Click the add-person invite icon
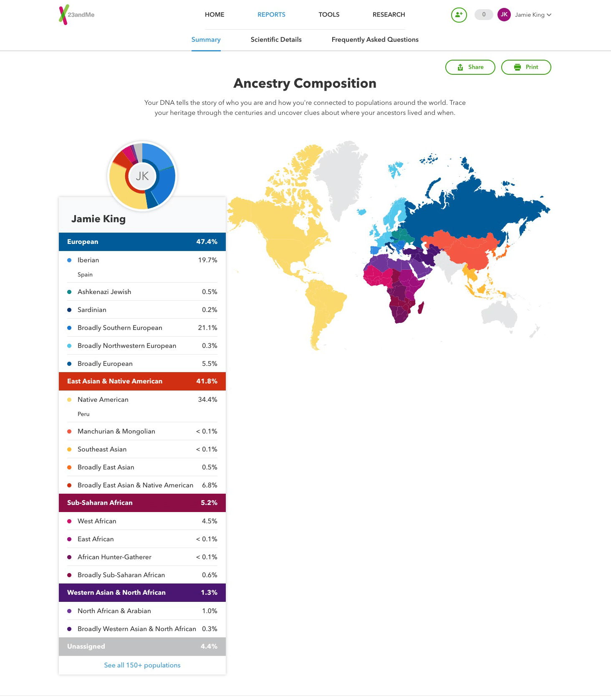This screenshot has height=700, width=611. click(x=459, y=15)
